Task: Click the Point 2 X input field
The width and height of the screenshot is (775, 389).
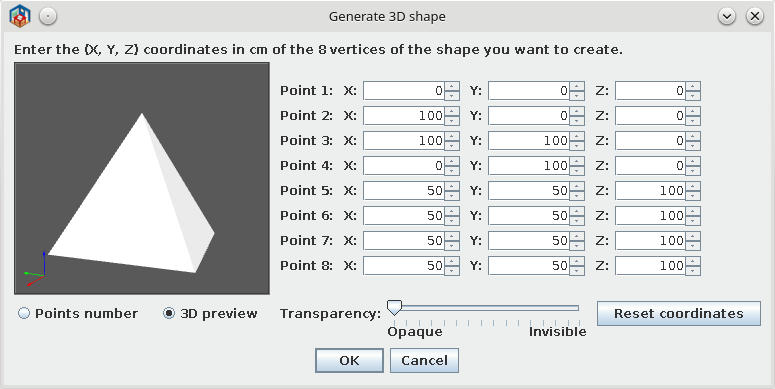Action: 404,116
